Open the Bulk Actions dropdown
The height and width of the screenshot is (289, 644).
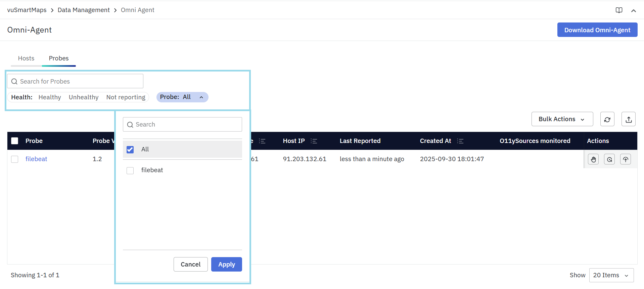click(562, 119)
